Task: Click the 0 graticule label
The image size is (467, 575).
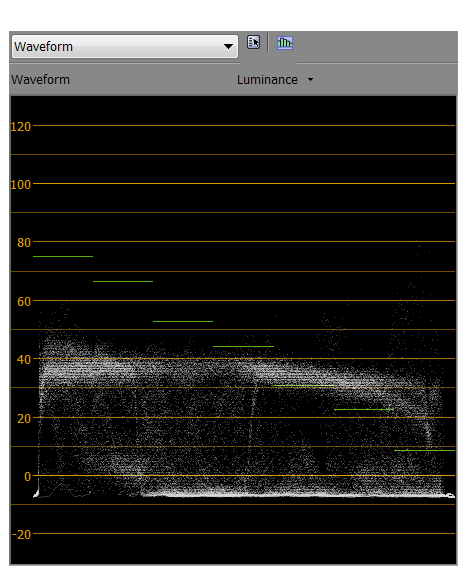Action: (x=28, y=476)
